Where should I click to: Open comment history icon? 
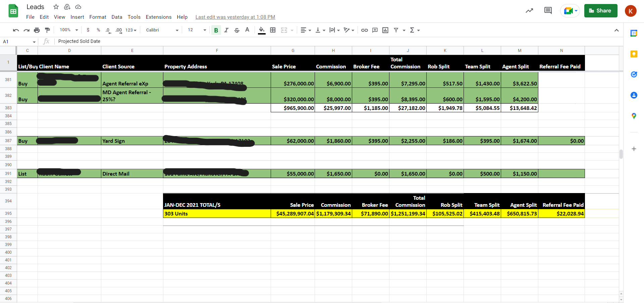point(548,11)
